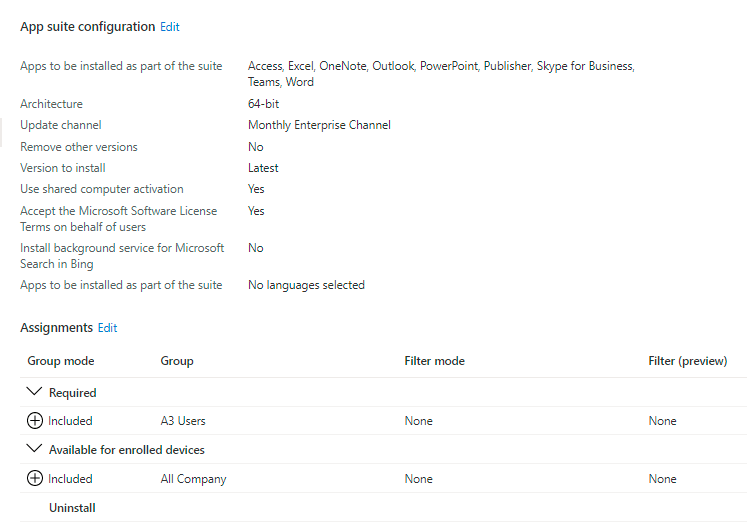Collapse the Required assignments section chevron
Viewport: 747px width, 531px height.
pyautogui.click(x=34, y=392)
